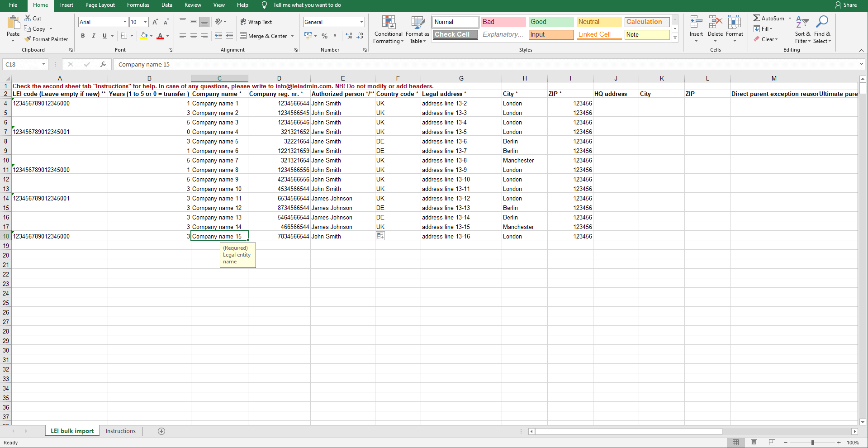Open Format as Table

[417, 29]
